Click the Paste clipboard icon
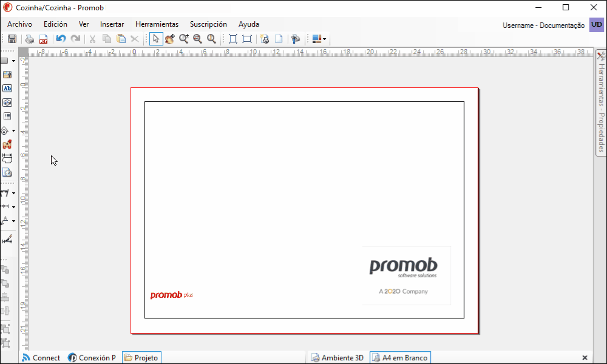The height and width of the screenshot is (364, 607). coord(121,39)
